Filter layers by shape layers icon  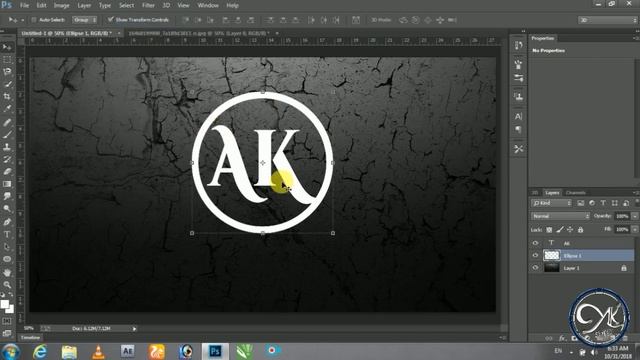point(614,203)
